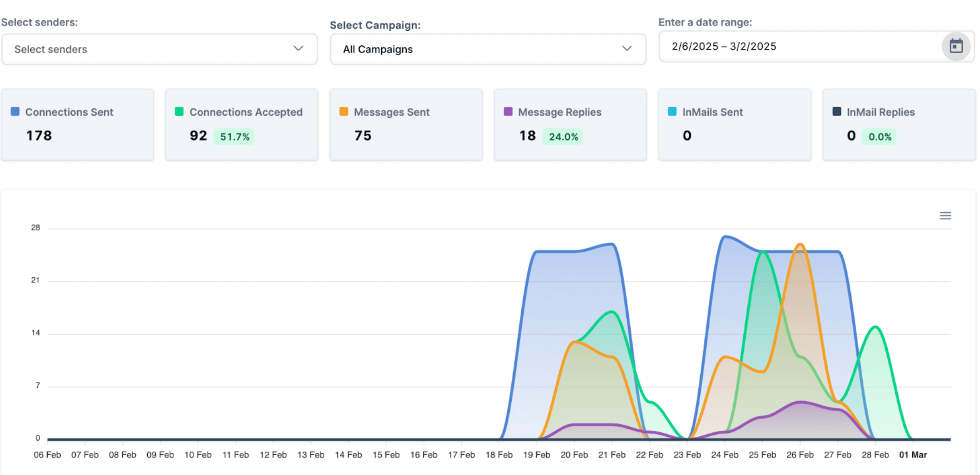Click the 92 connections accepted value
Viewport: 980px width, 475px height.
pos(198,136)
